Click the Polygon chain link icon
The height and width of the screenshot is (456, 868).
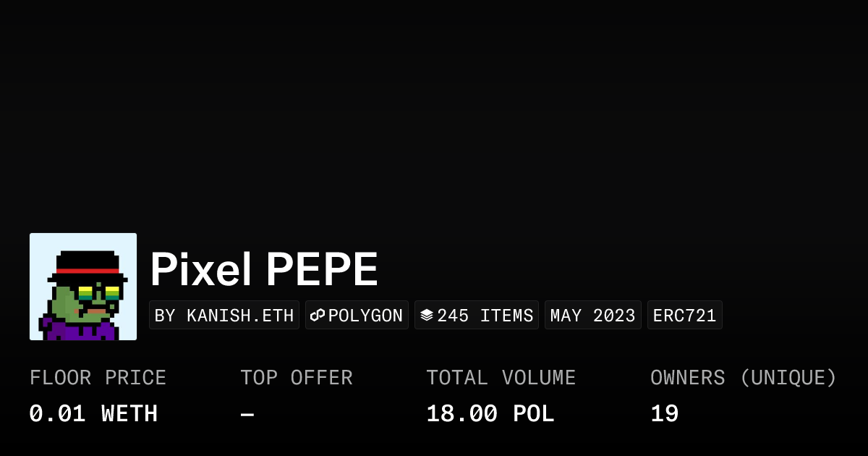[317, 316]
